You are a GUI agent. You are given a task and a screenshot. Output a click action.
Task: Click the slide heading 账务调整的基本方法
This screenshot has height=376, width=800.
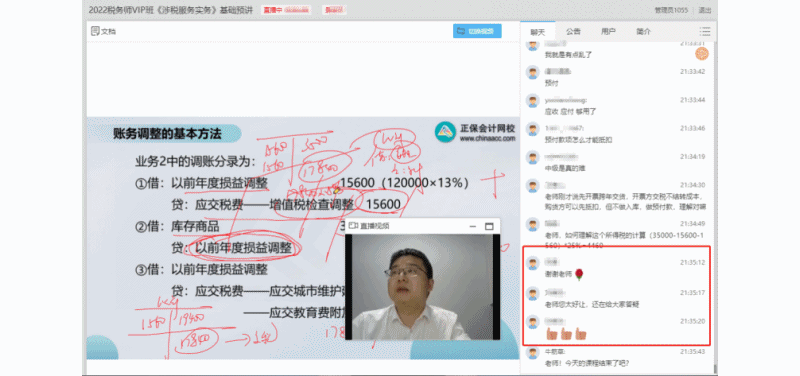pyautogui.click(x=167, y=134)
